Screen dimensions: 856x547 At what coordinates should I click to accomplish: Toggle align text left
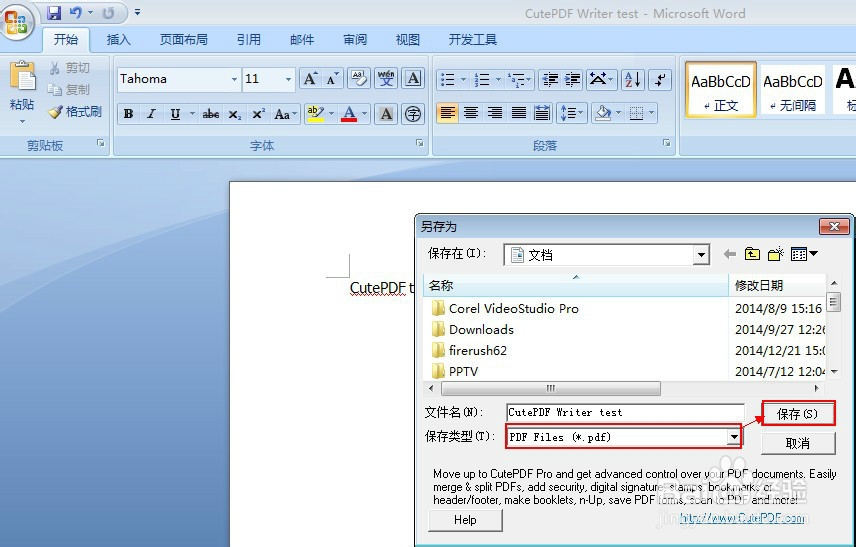tap(447, 113)
